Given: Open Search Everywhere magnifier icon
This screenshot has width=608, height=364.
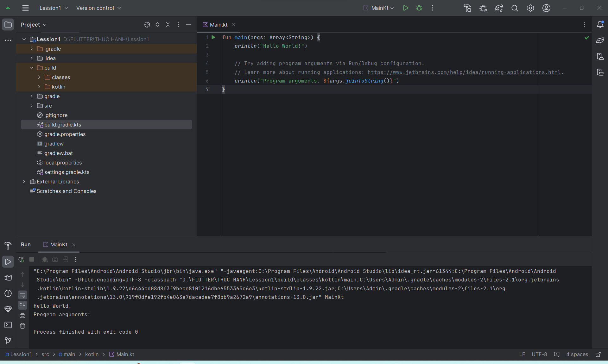Looking at the screenshot, I should tap(515, 8).
